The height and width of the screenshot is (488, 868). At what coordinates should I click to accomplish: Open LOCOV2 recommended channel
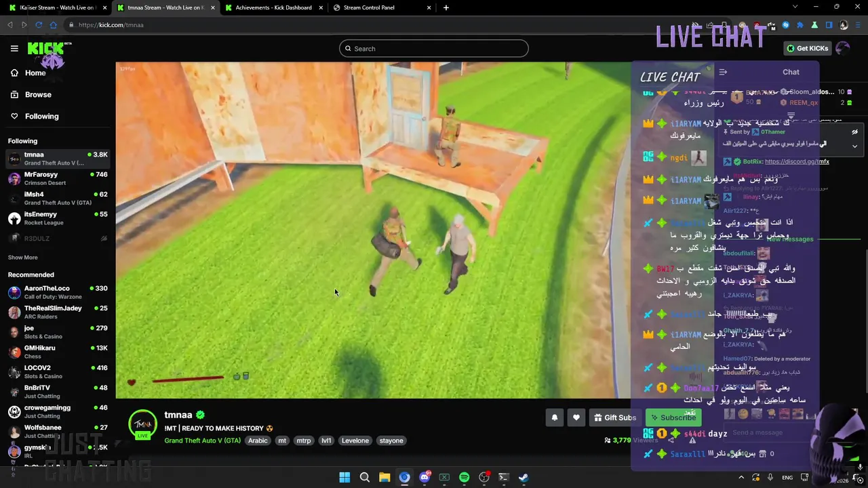pyautogui.click(x=58, y=371)
